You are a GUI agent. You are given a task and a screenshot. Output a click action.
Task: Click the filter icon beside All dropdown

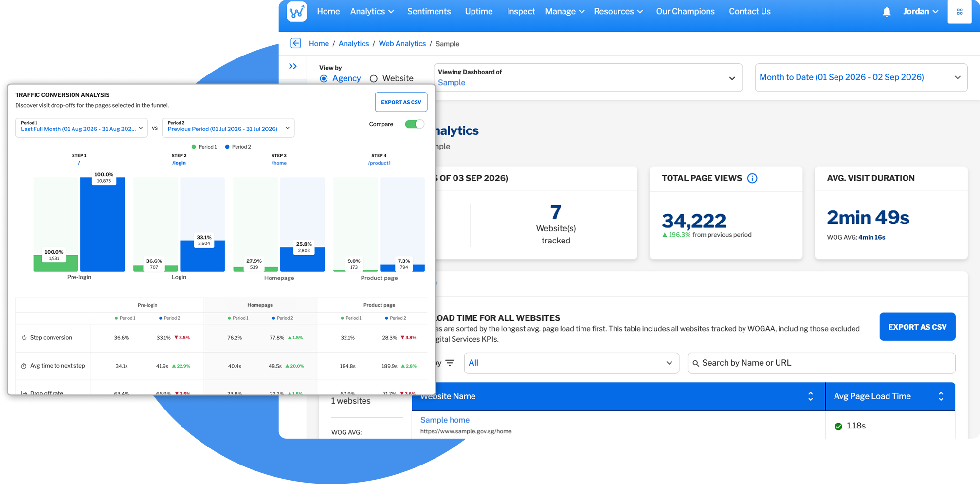point(450,363)
